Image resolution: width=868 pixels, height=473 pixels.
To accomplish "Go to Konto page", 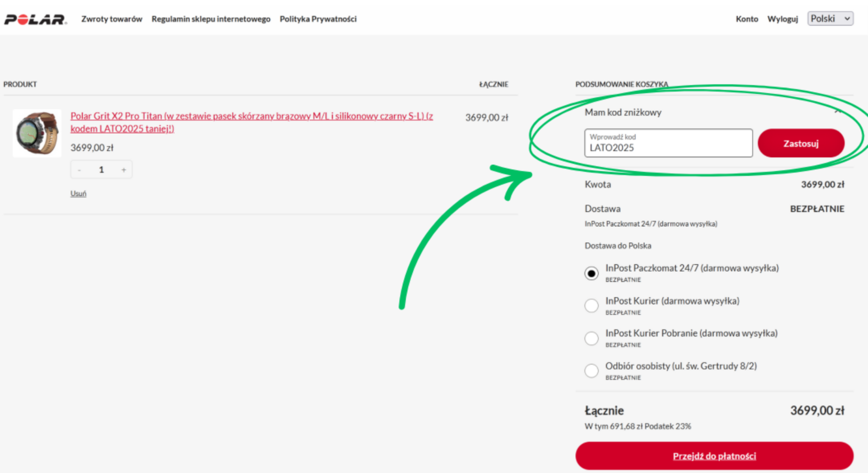I will pos(747,19).
